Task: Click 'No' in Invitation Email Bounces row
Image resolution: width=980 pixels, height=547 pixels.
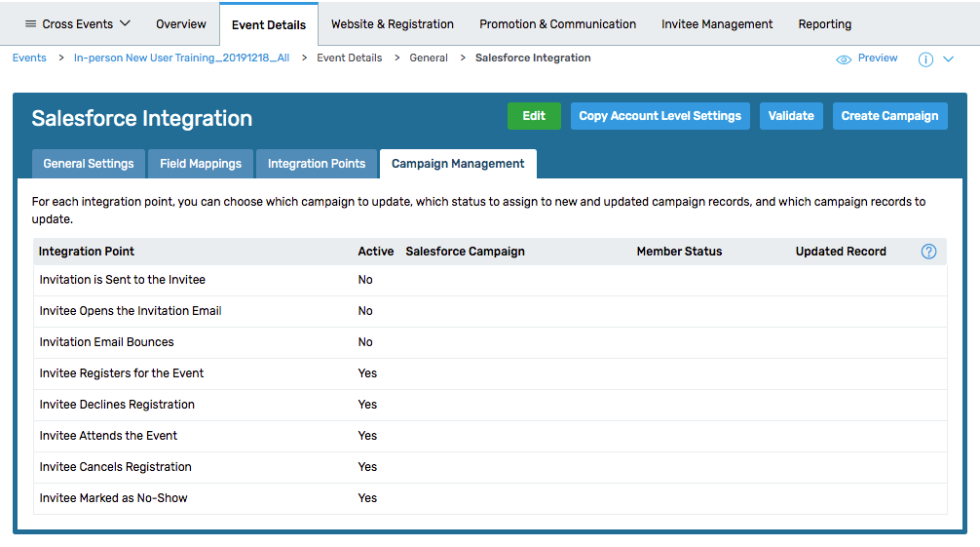Action: click(x=365, y=342)
